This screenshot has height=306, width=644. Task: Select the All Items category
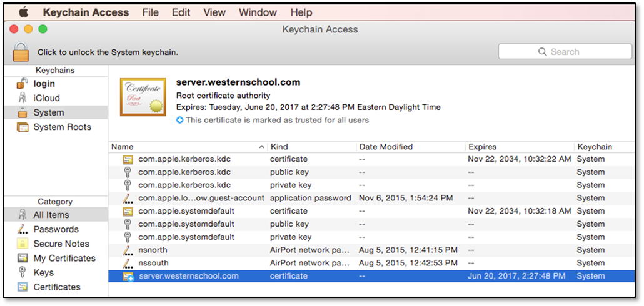[56, 215]
